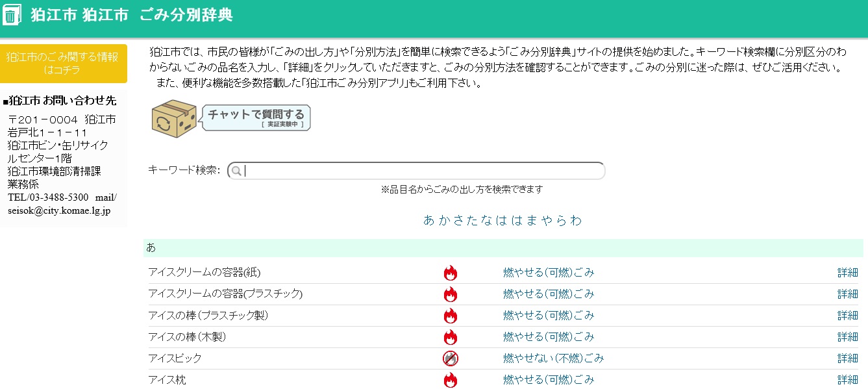868x389 pixels.
Task: Click the flame icon beside アイスクリームの容器(プラスチック)
Action: pyautogui.click(x=451, y=294)
